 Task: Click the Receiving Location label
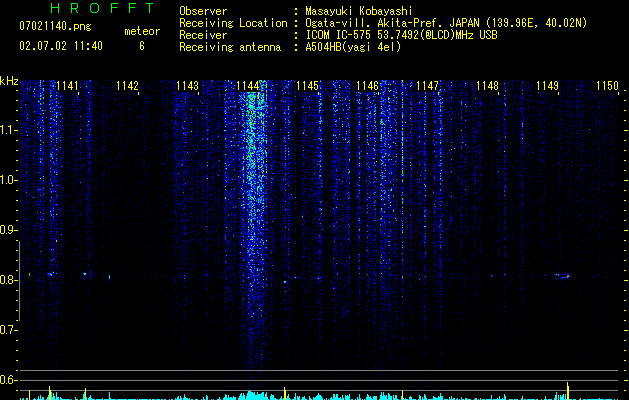pyautogui.click(x=233, y=23)
